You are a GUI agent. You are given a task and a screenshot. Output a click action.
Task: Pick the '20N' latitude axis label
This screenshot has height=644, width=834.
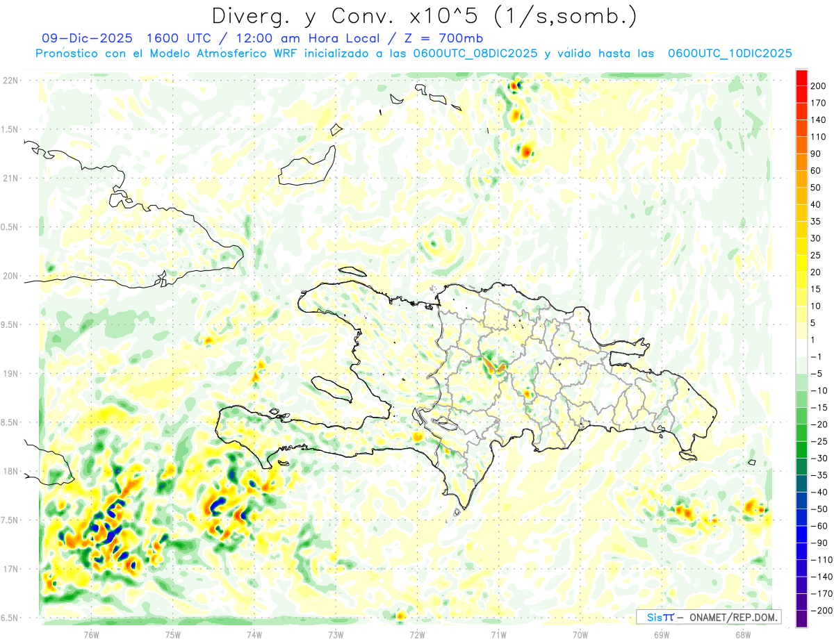tap(10, 276)
